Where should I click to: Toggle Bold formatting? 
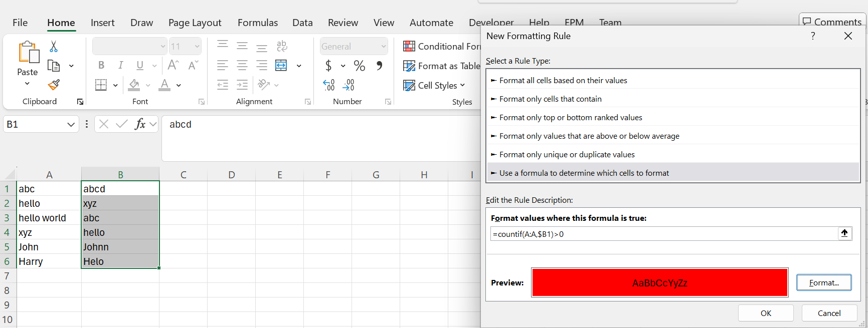click(101, 65)
